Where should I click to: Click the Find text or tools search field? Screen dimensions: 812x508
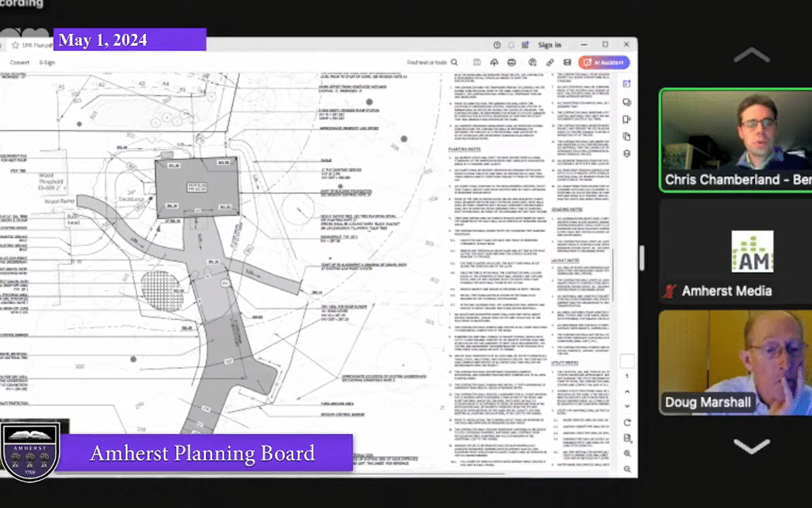pyautogui.click(x=432, y=62)
